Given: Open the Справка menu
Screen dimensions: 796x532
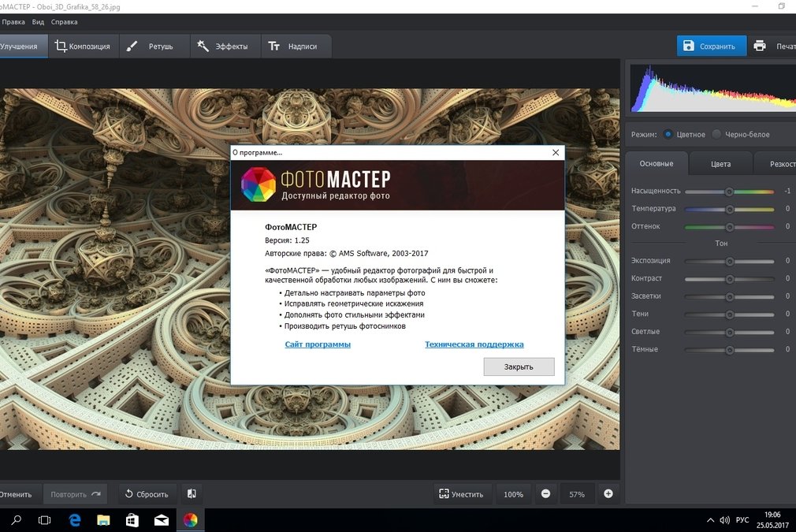Looking at the screenshot, I should (x=64, y=22).
